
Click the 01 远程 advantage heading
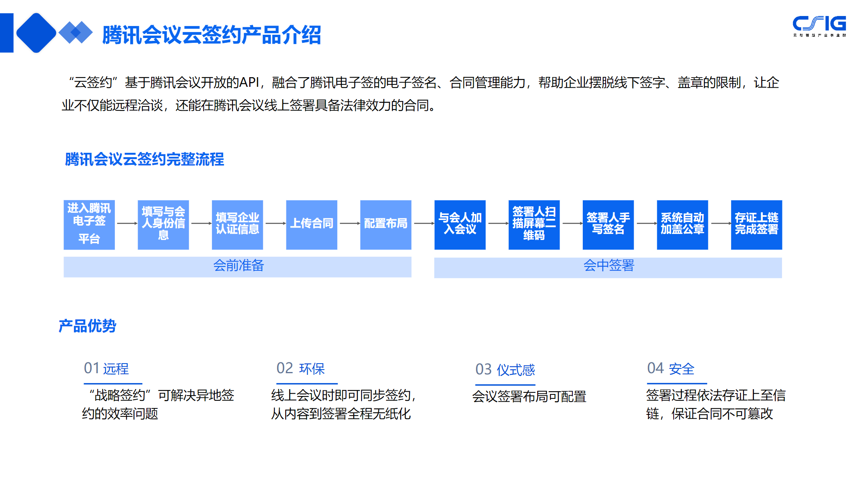(x=106, y=368)
